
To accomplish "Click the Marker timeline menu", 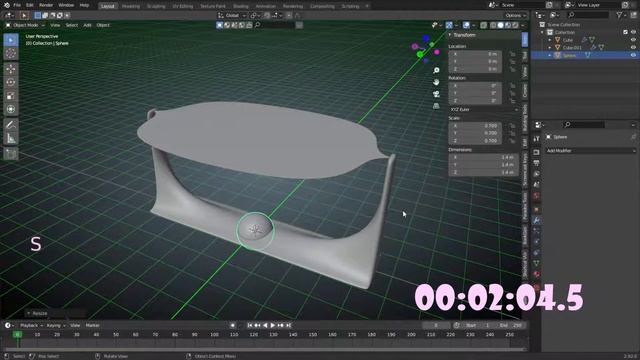I will point(93,325).
